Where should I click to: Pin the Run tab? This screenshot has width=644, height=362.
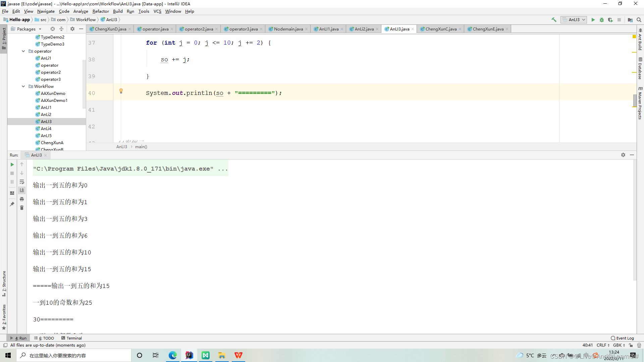tap(12, 204)
